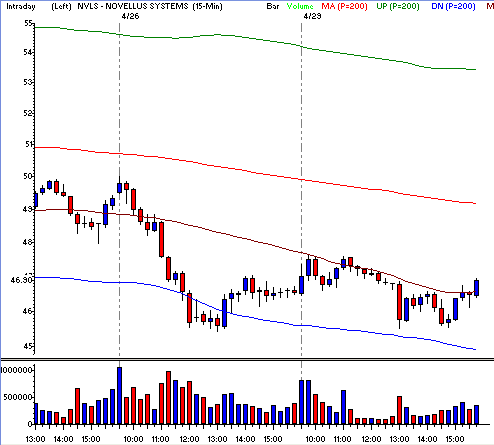Click the last blue candlestick on the chart
This screenshot has width=494, height=445.
tap(477, 288)
